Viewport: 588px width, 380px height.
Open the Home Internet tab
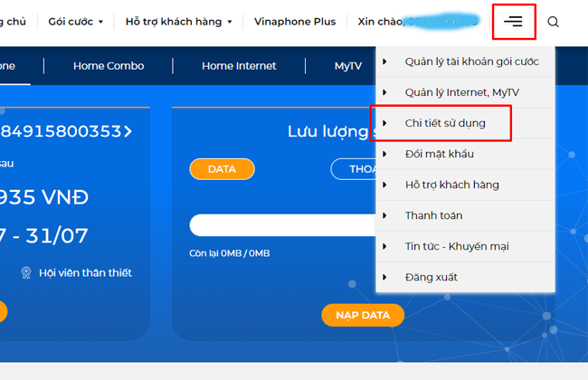pyautogui.click(x=239, y=66)
